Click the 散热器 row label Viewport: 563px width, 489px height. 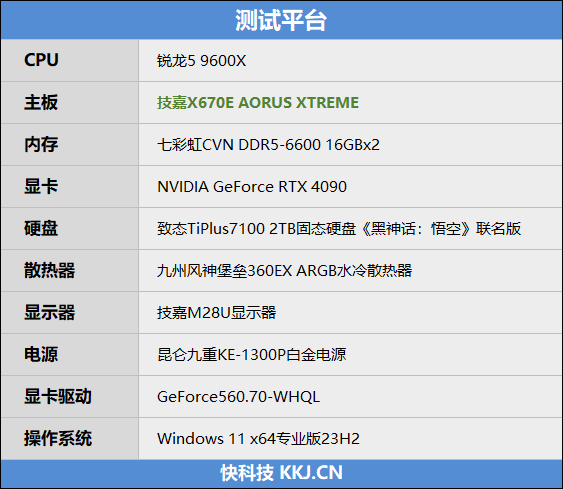click(x=50, y=270)
